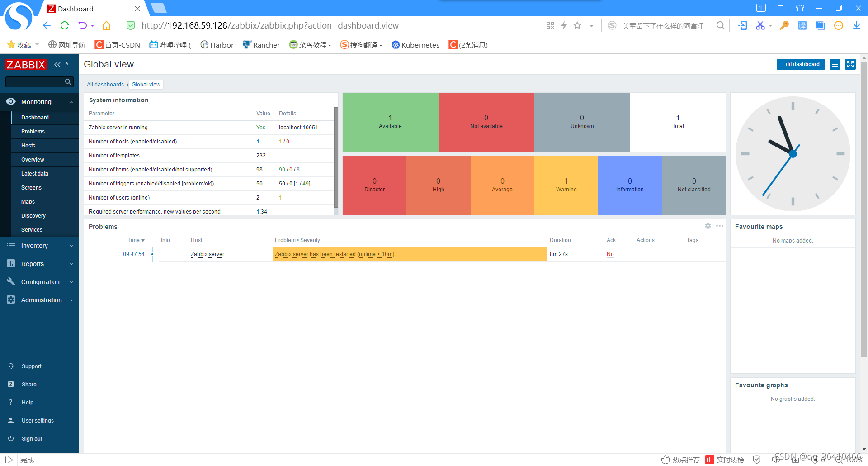Go to browser home page icon
Screen dimensions: 868x466
106,25
